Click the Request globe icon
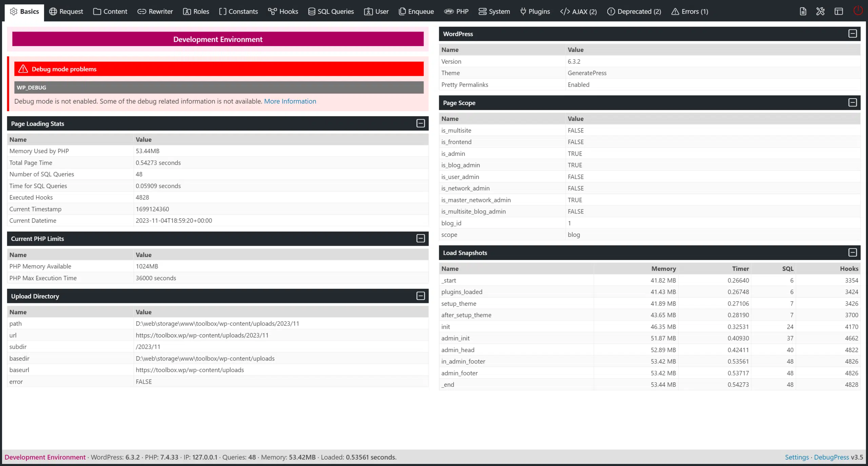This screenshot has height=466, width=868. [x=53, y=12]
